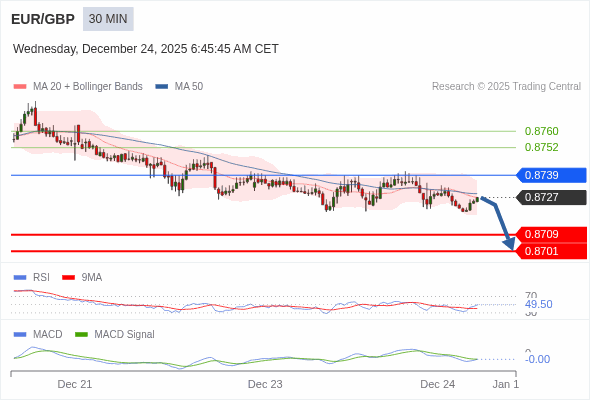Viewport: 590px width, 400px height.
Task: Click the MACD Signal legend swatch
Action: [81, 334]
